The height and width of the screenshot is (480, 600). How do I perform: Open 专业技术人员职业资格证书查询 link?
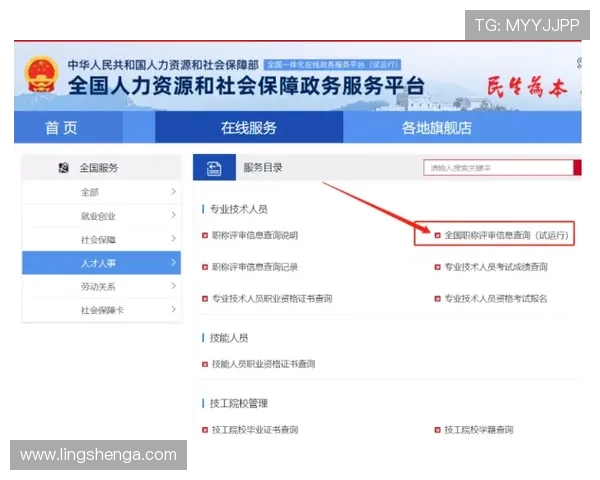pyautogui.click(x=272, y=299)
